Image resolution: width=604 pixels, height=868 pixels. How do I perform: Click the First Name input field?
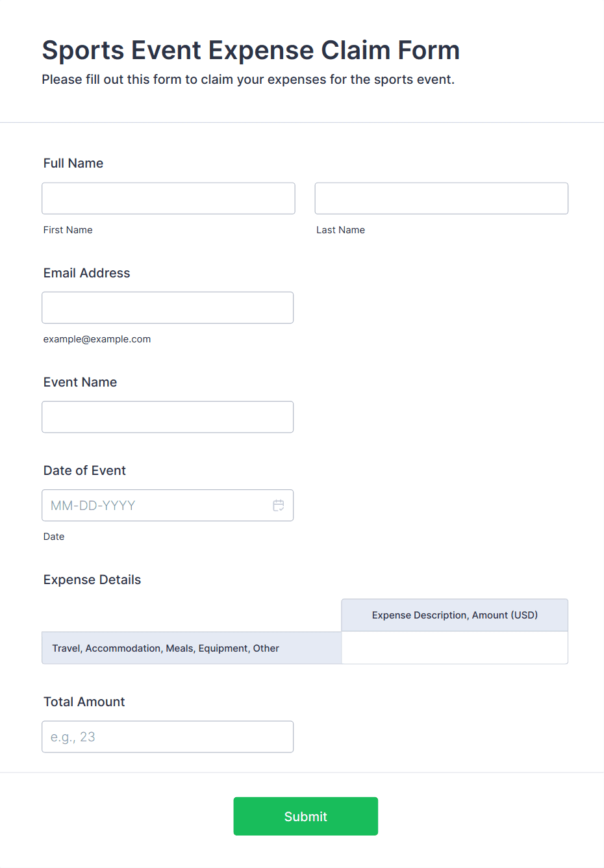coord(168,198)
